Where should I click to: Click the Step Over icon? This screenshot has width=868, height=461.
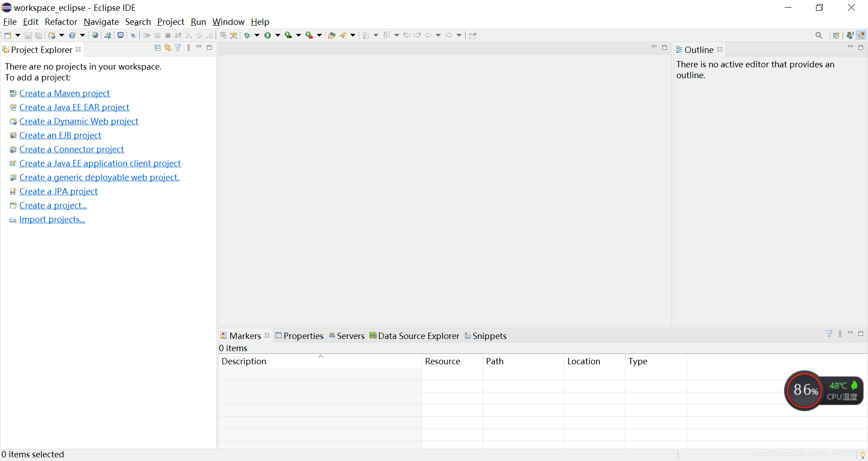coord(199,35)
